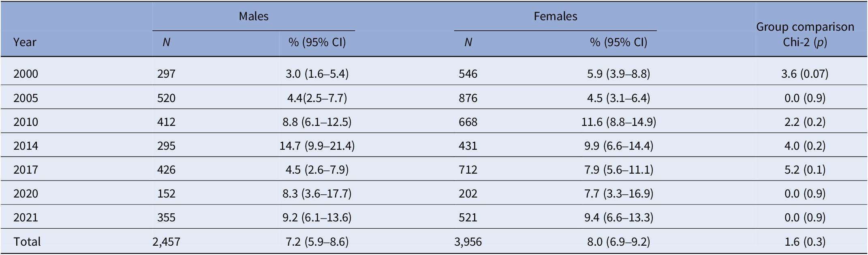
Task: Click the % (95% CI) header under Females
Action: coord(618,42)
